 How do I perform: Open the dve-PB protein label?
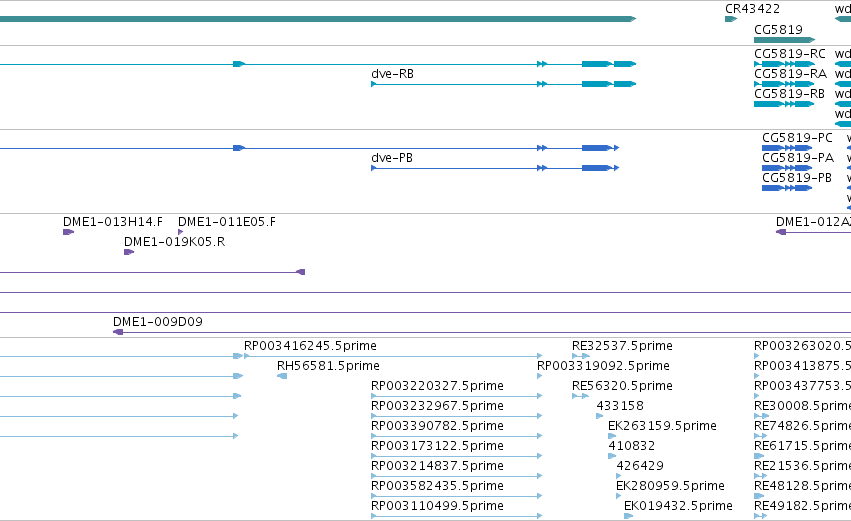point(392,158)
